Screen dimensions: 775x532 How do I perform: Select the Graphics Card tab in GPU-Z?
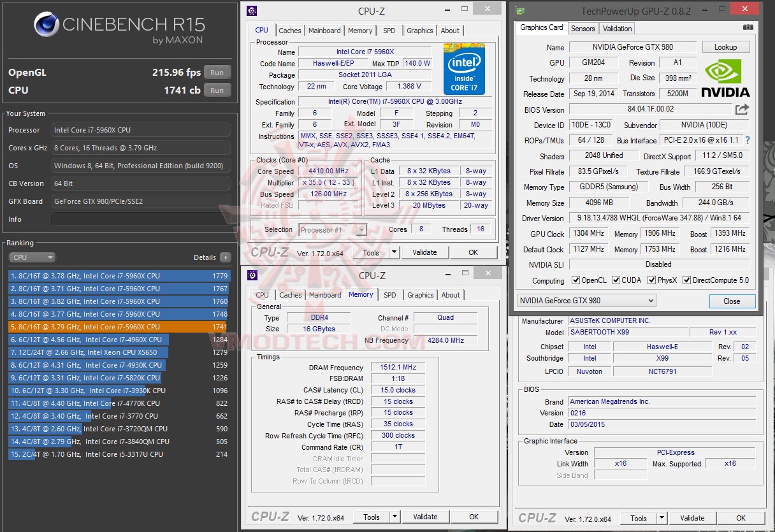click(542, 27)
